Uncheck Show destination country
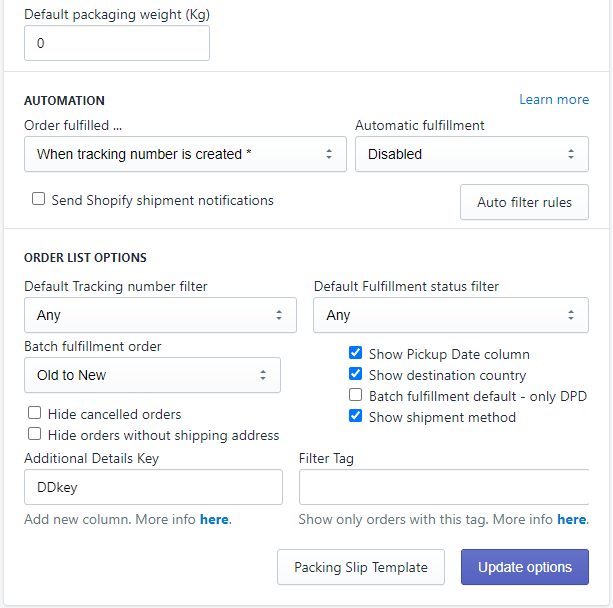The image size is (613, 608). coord(355,374)
